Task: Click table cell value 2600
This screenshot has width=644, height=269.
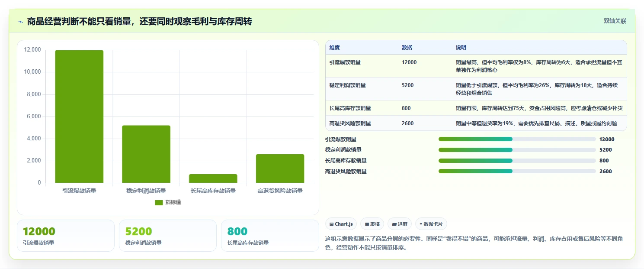Action: 407,123
